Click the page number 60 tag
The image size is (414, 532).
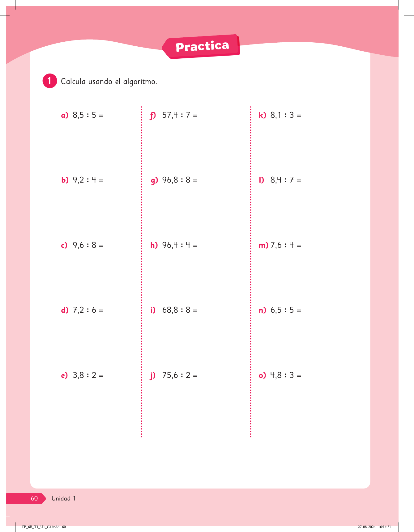(x=34, y=498)
